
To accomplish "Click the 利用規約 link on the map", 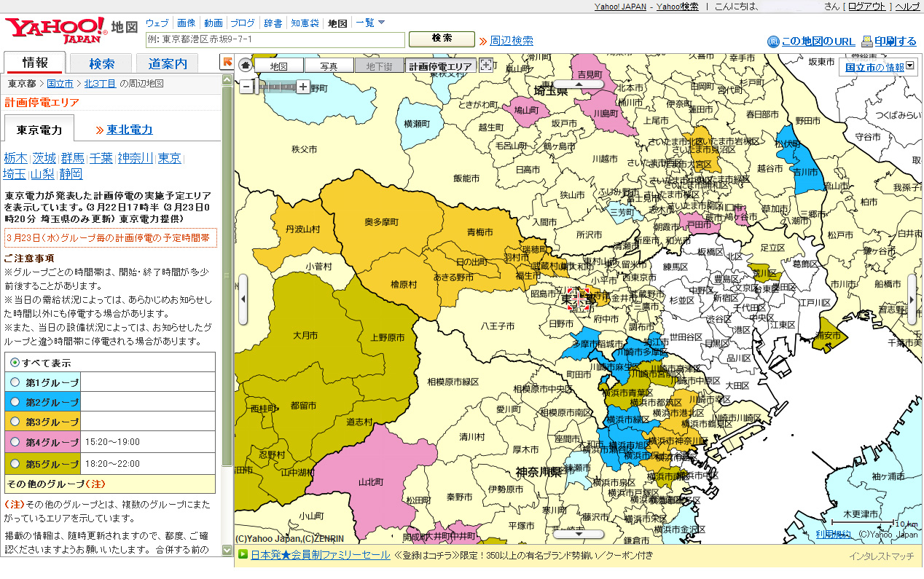I will point(832,535).
